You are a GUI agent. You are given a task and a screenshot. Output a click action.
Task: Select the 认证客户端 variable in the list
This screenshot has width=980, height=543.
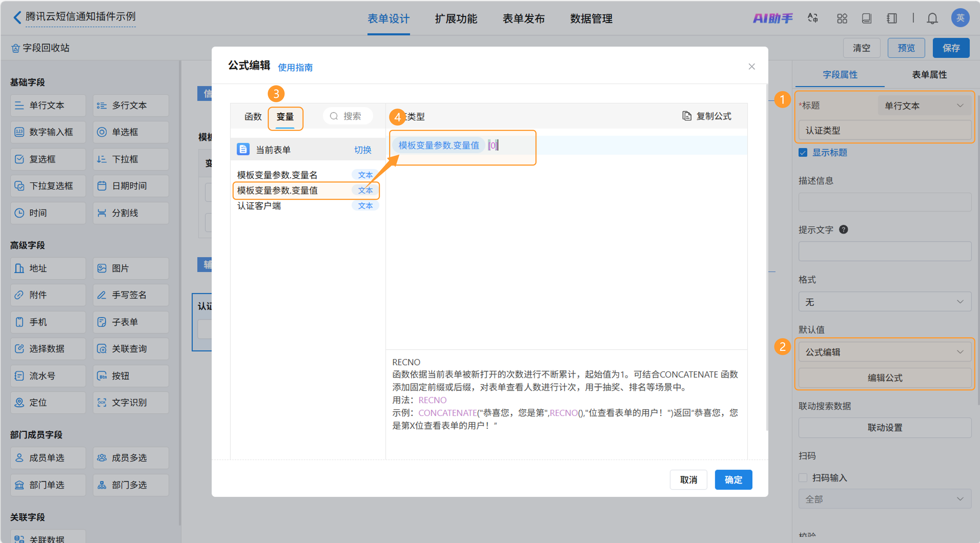point(259,206)
